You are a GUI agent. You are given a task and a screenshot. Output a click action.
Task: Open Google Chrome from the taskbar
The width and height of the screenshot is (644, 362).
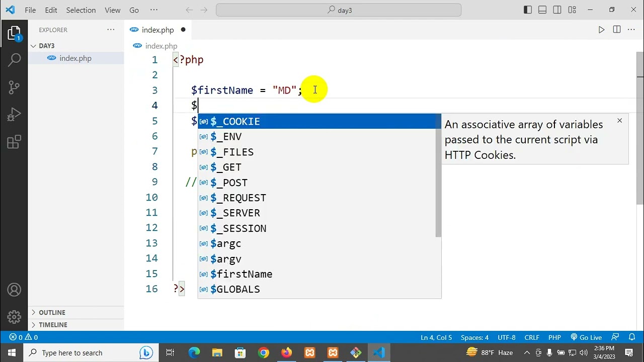(x=264, y=352)
